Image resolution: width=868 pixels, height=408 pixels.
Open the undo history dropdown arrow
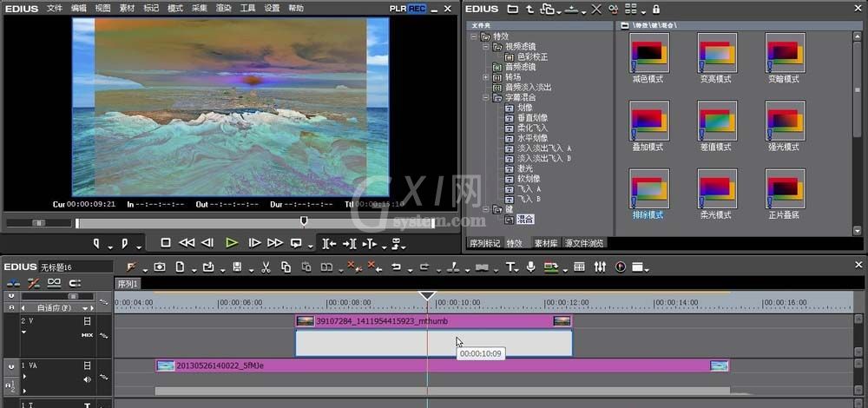(409, 270)
